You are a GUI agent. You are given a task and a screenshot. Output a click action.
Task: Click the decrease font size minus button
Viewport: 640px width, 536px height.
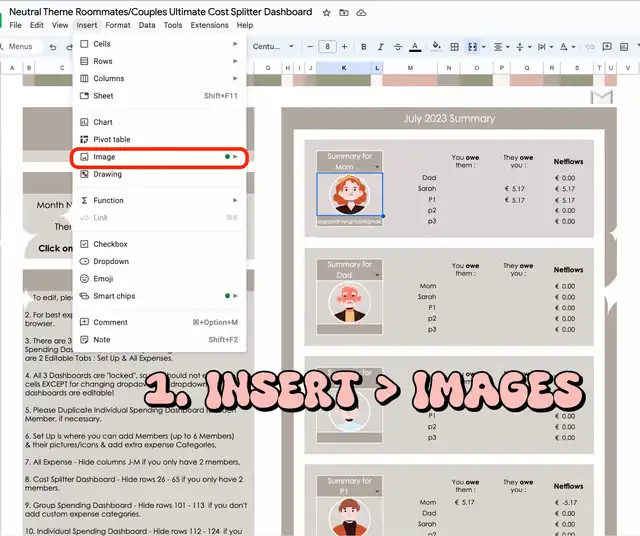click(310, 46)
